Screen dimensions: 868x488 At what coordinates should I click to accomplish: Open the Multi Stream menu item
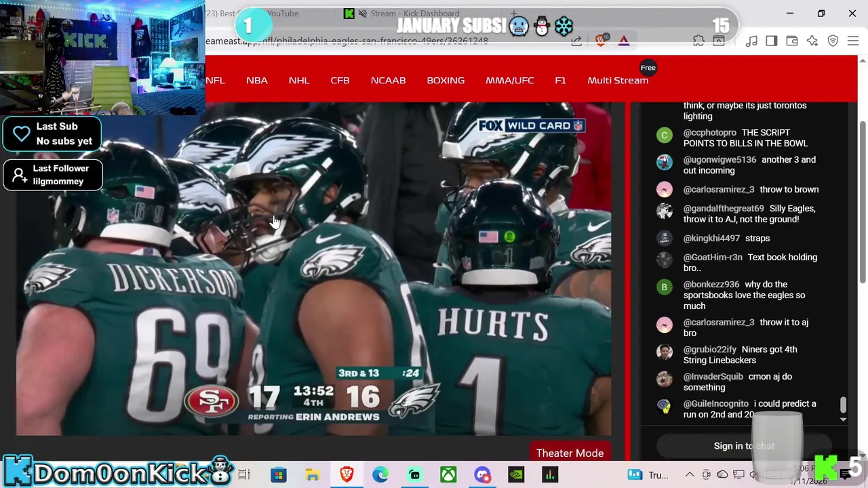coord(618,80)
